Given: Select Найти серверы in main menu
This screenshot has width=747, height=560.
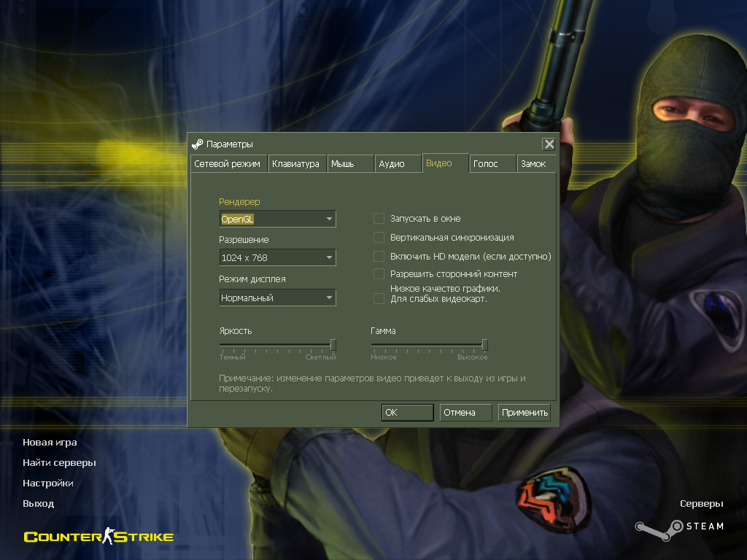Looking at the screenshot, I should (60, 462).
